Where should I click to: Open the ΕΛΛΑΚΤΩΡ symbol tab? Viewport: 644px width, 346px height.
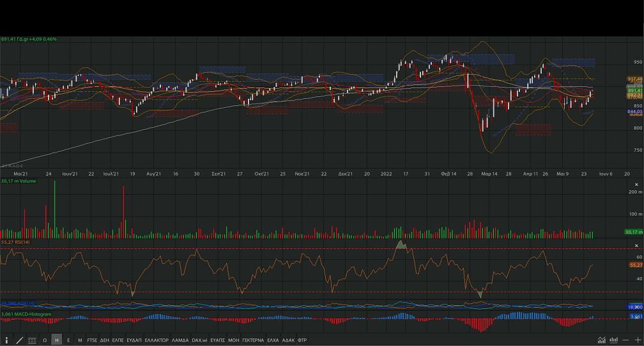point(157,340)
